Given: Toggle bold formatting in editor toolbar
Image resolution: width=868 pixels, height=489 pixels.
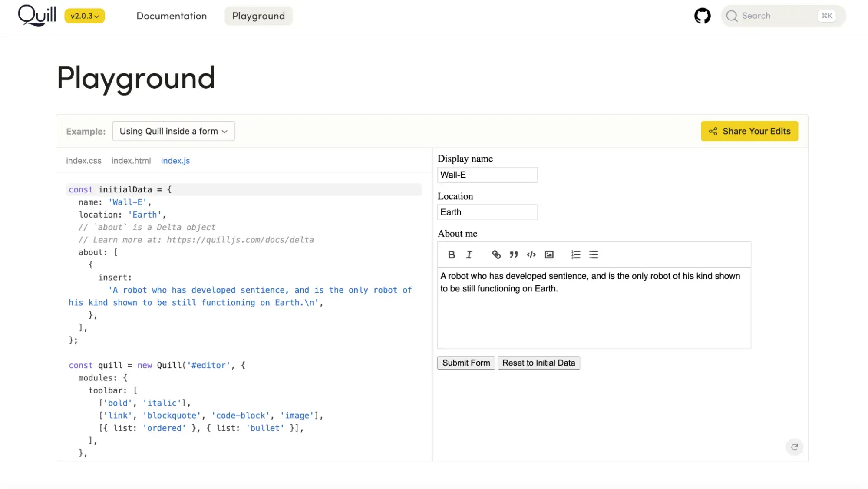Looking at the screenshot, I should click(451, 255).
